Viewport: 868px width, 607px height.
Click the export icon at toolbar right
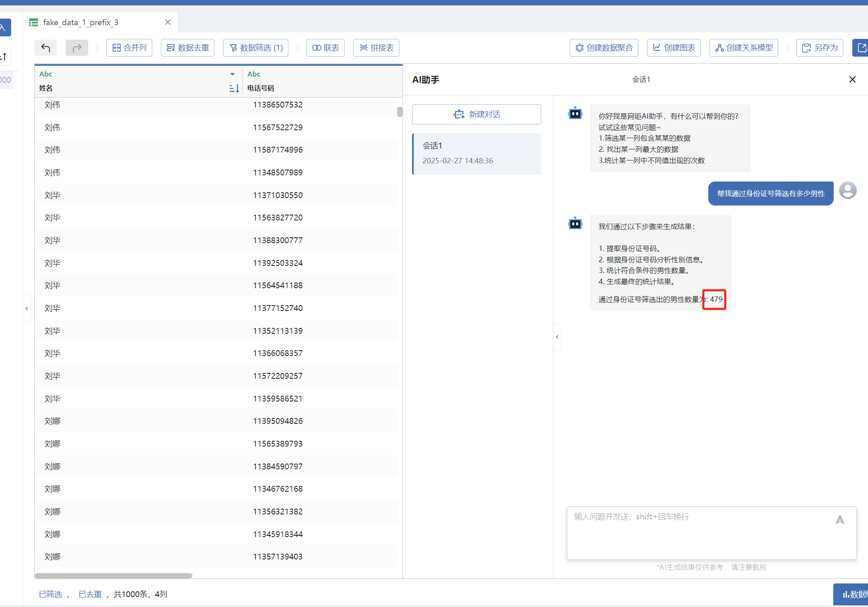click(x=861, y=48)
